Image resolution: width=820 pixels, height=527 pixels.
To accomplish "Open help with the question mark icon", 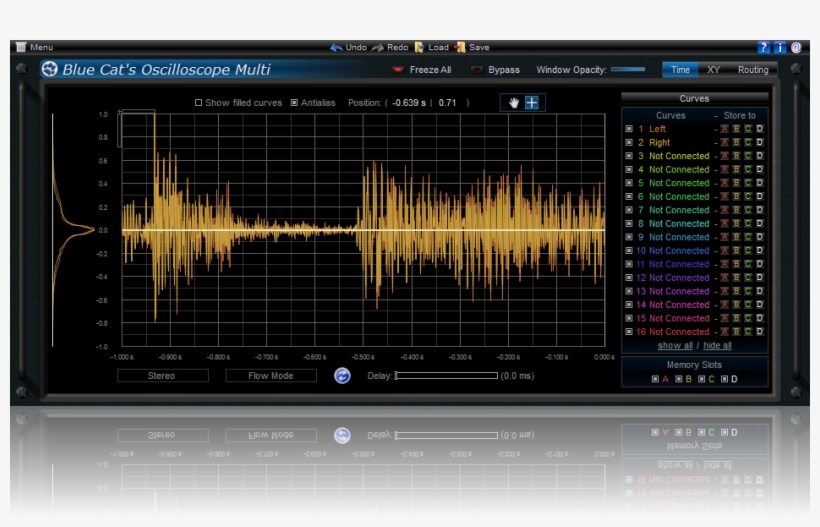I will pyautogui.click(x=764, y=48).
